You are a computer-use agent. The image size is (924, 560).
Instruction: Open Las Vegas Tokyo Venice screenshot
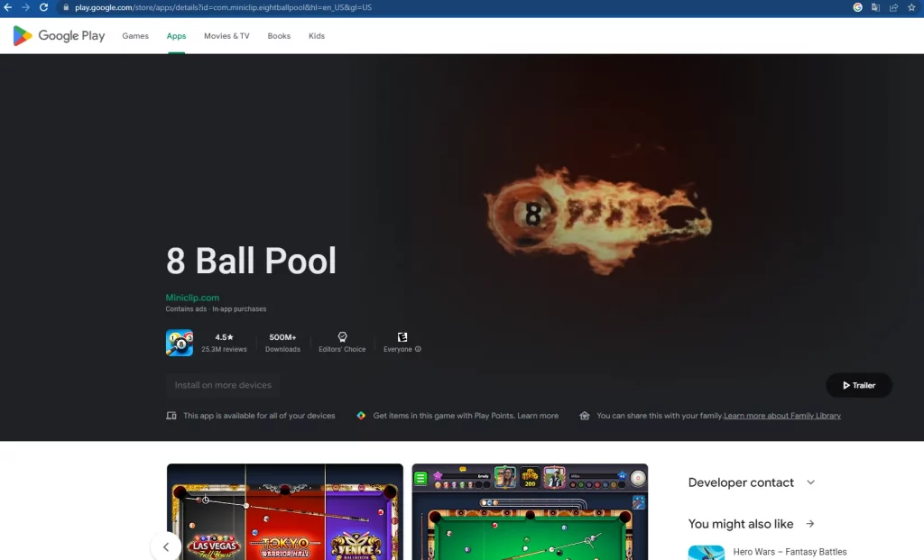tap(284, 511)
